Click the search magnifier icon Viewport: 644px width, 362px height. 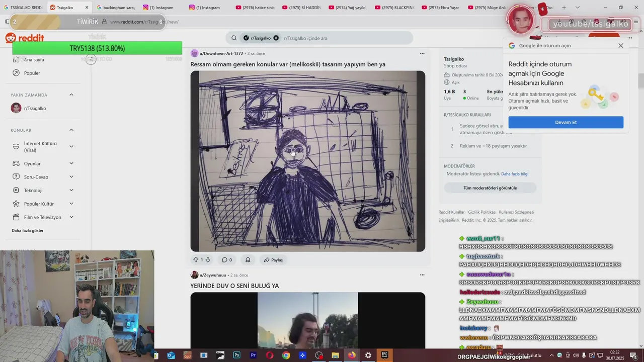(234, 38)
